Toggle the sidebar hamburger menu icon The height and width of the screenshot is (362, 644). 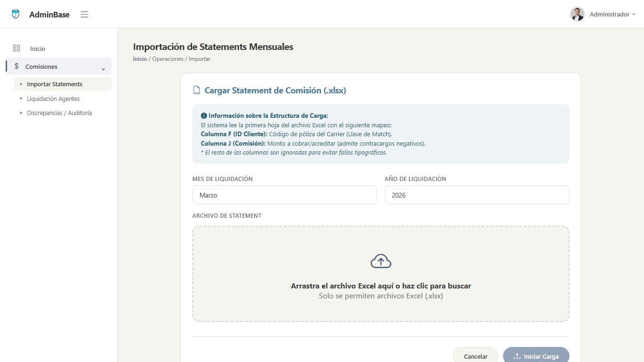(84, 14)
